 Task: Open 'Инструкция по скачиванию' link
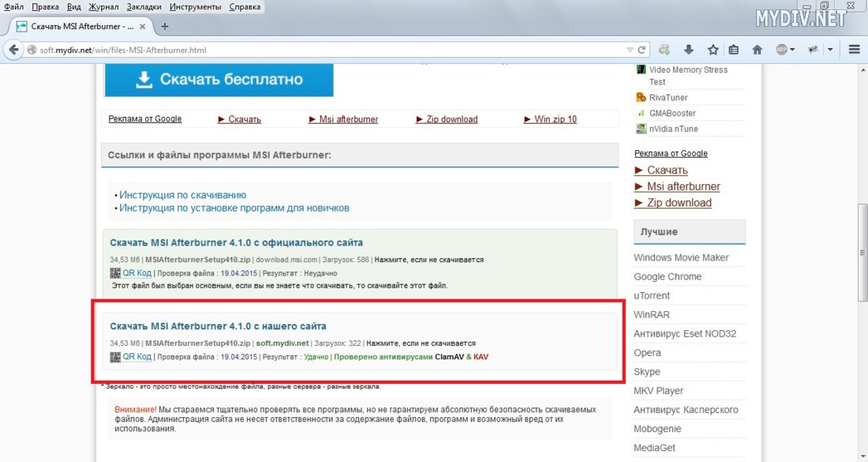[183, 195]
